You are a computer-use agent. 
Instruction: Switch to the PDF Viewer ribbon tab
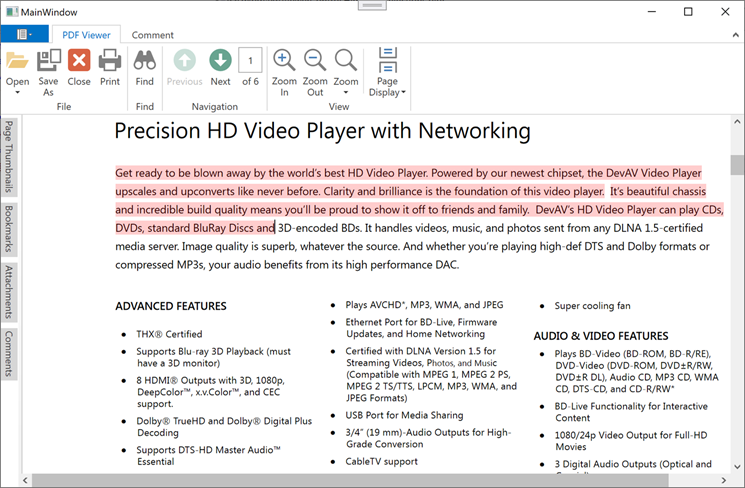click(x=86, y=35)
